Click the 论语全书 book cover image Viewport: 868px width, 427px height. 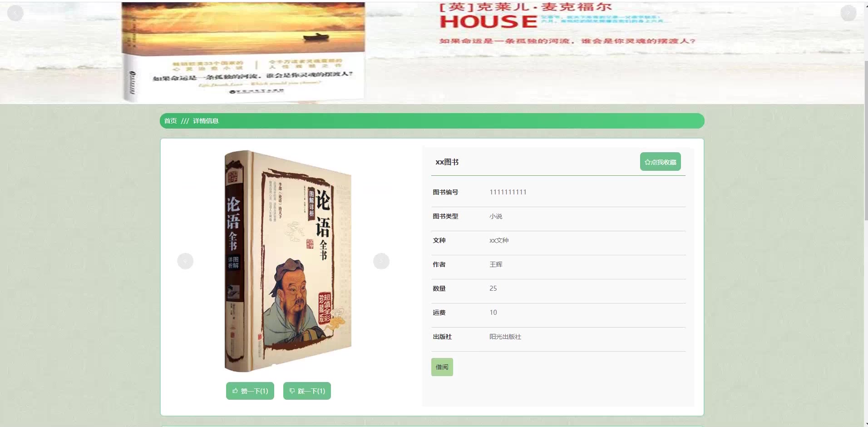(x=288, y=261)
